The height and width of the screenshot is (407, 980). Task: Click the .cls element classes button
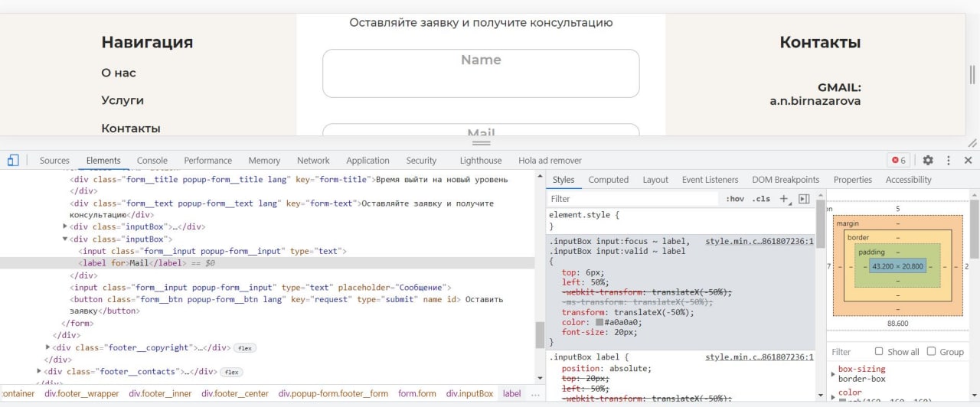pyautogui.click(x=761, y=199)
